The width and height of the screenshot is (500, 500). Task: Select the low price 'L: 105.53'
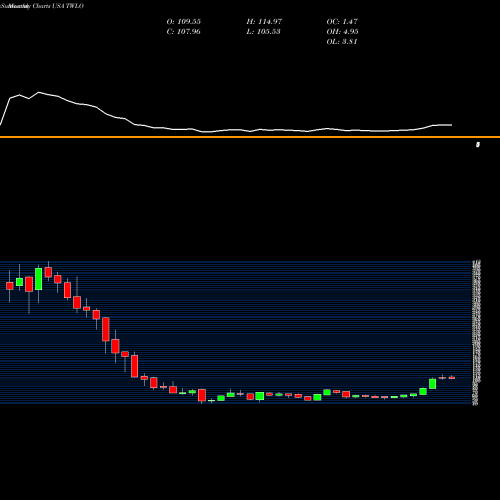[263, 32]
